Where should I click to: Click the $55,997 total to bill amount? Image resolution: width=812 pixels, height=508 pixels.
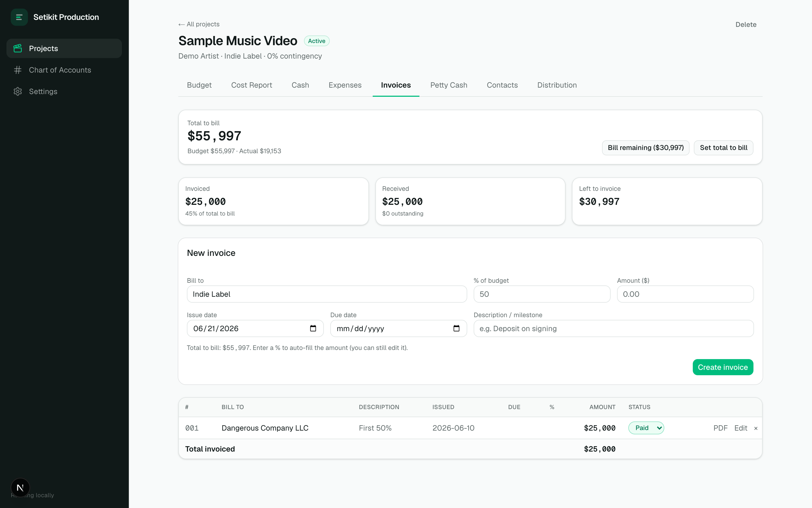(214, 136)
